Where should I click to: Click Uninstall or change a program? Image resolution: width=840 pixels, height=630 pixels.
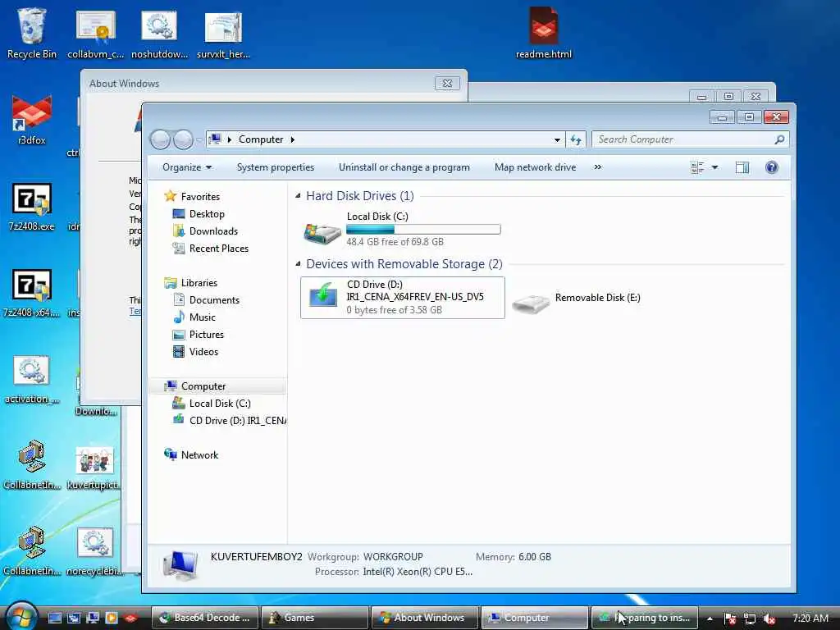404,167
